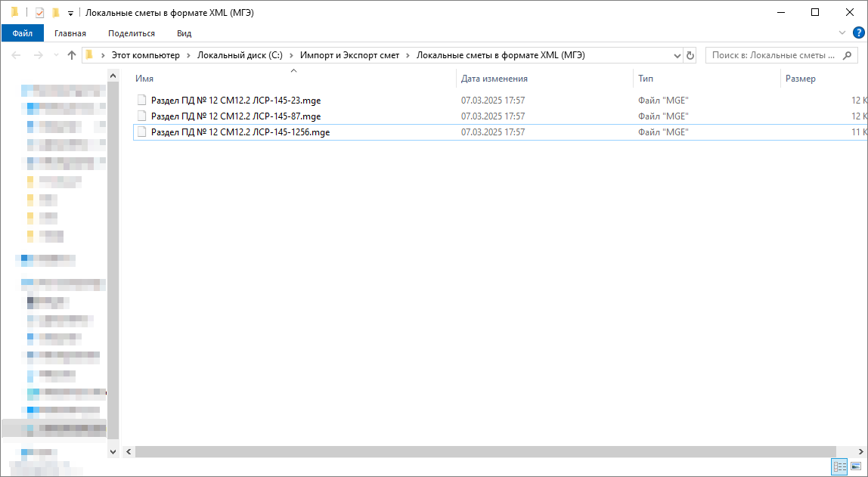This screenshot has height=477, width=868.
Task: Select file Раздел ПД № 12 СМ12.2 ЛСР-145-1256.mge
Action: pos(240,132)
